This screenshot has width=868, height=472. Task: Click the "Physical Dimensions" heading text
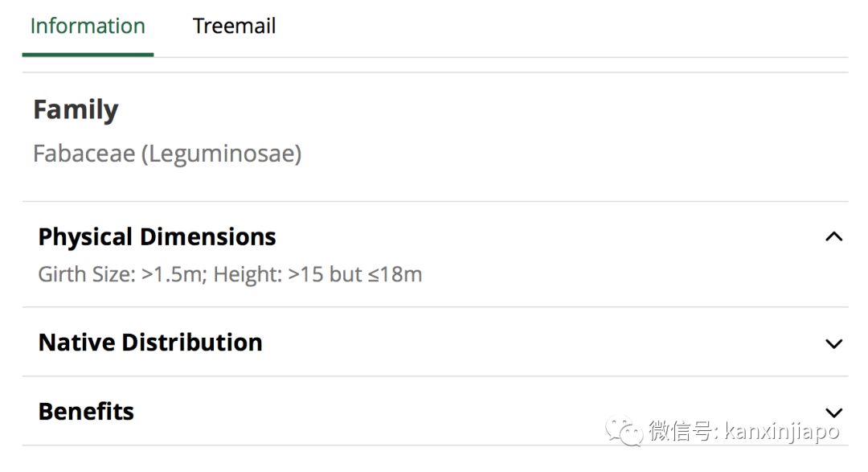[x=157, y=236]
